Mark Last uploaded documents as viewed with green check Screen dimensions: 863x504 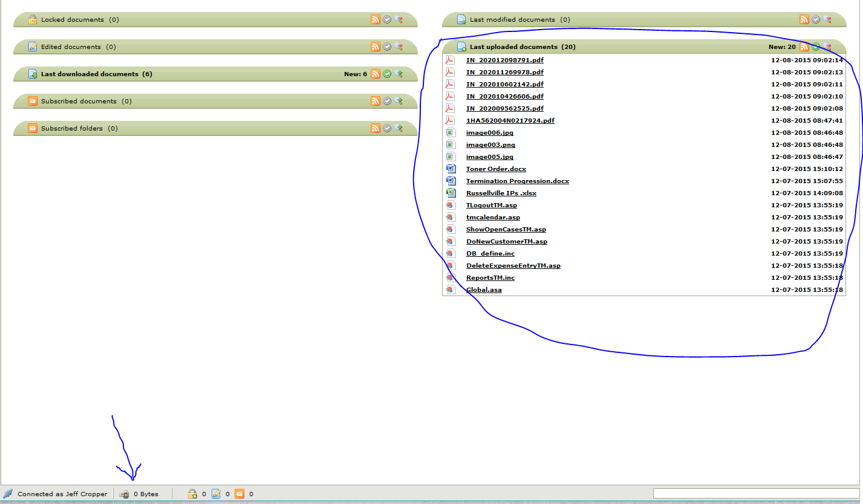pos(816,47)
